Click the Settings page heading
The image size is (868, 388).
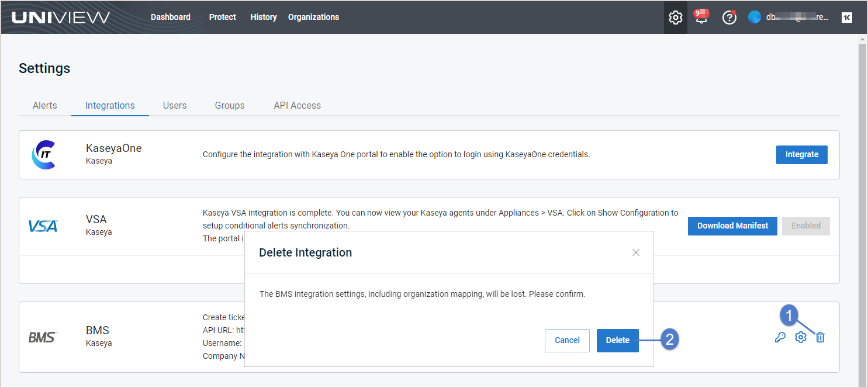pyautogui.click(x=44, y=68)
